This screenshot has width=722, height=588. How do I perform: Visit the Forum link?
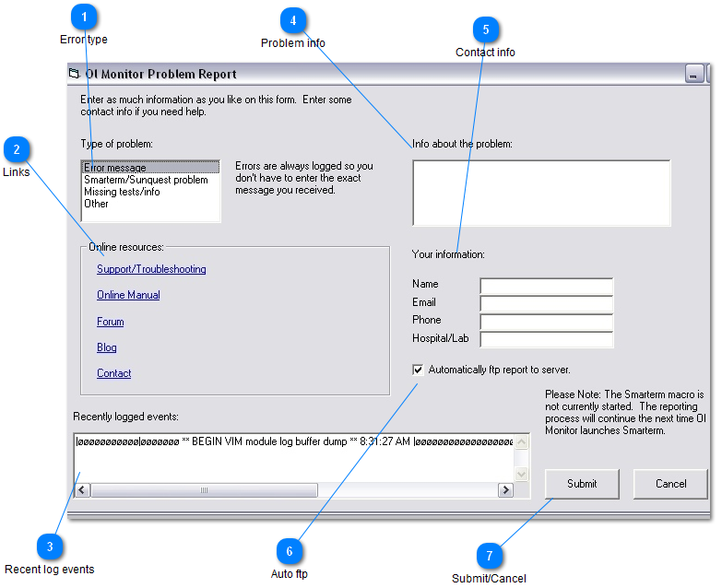111,322
